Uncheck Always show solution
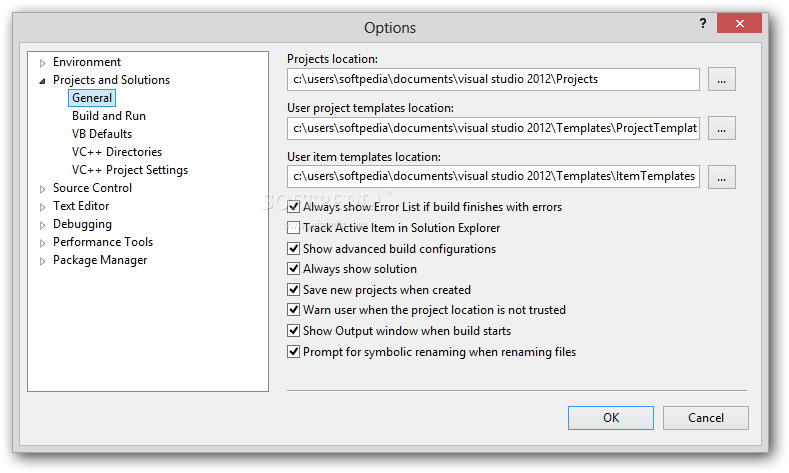This screenshot has height=473, width=789. coord(293,269)
